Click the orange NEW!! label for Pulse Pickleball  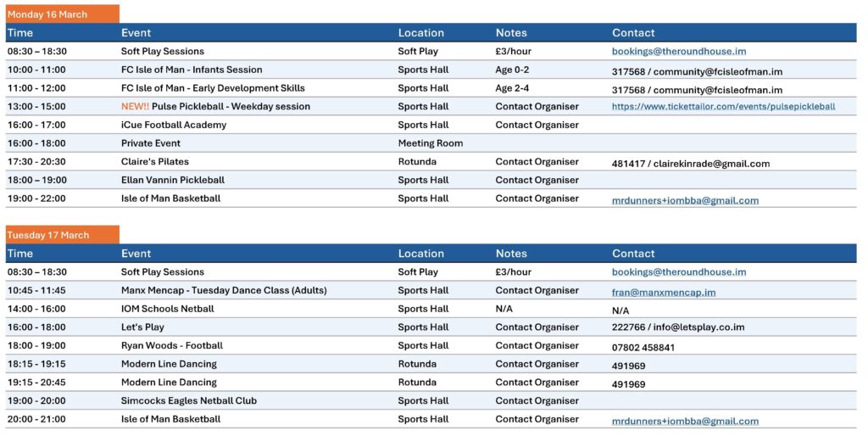(x=135, y=107)
